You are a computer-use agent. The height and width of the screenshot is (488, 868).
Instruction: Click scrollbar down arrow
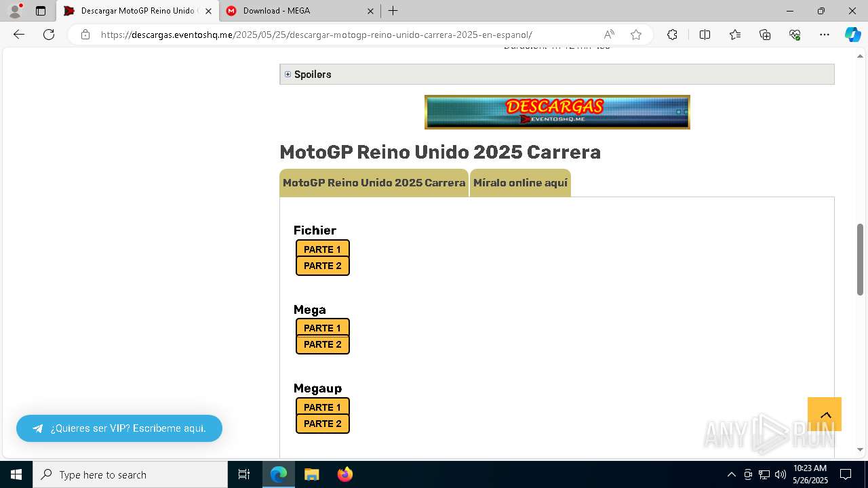click(860, 449)
